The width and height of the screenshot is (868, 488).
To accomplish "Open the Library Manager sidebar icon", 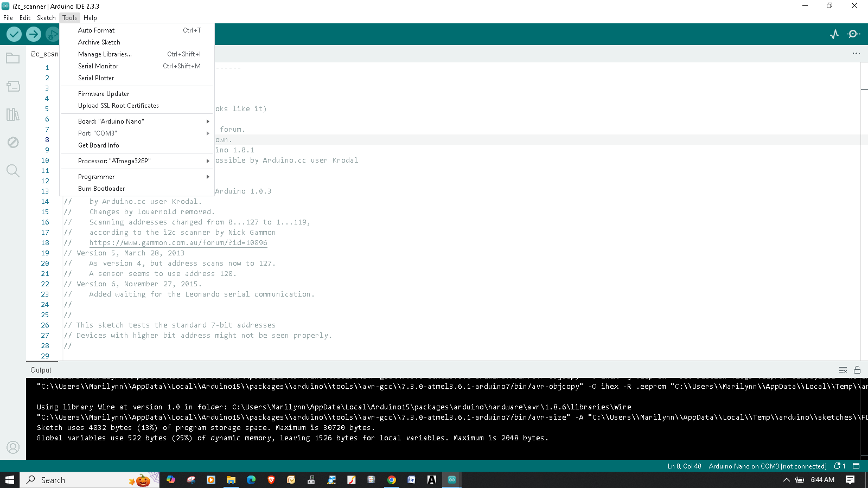I will [13, 114].
